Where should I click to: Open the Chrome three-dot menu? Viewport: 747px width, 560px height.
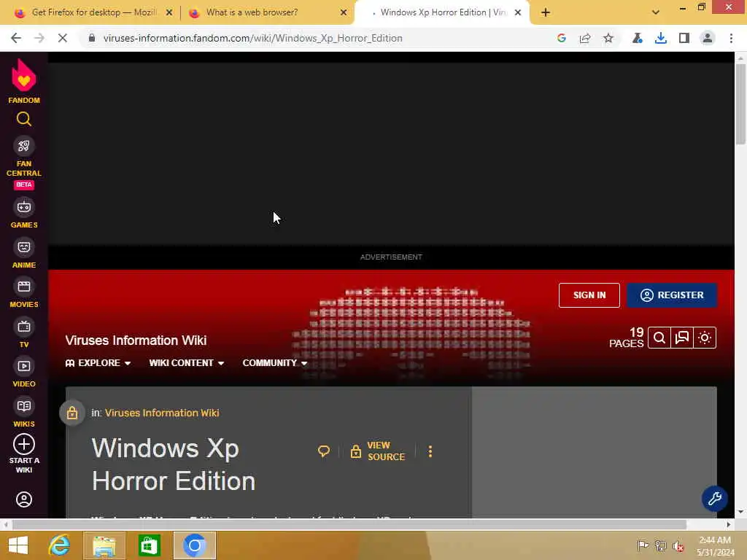(731, 38)
